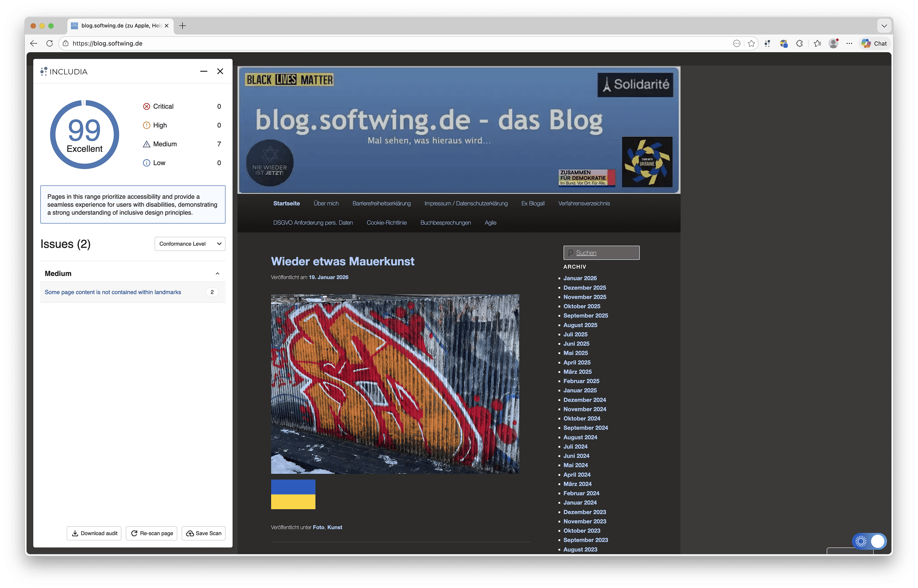Open the browser profile avatar icon

834,43
